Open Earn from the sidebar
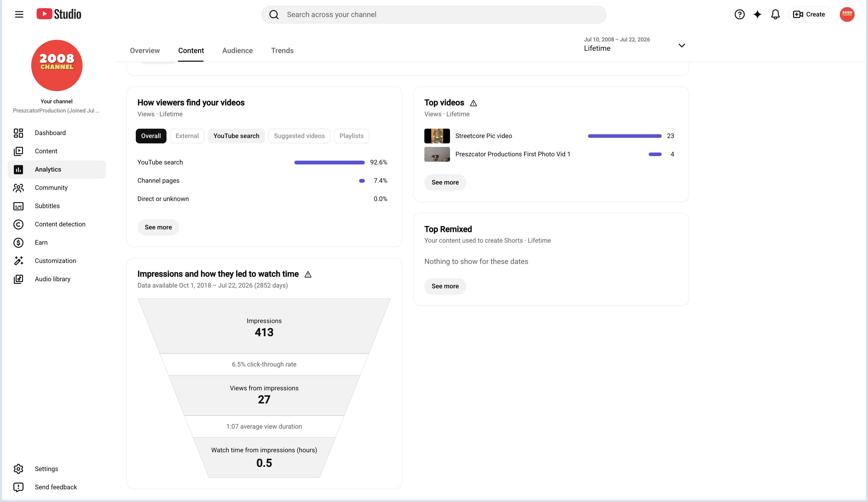This screenshot has height=502, width=868. (57, 243)
